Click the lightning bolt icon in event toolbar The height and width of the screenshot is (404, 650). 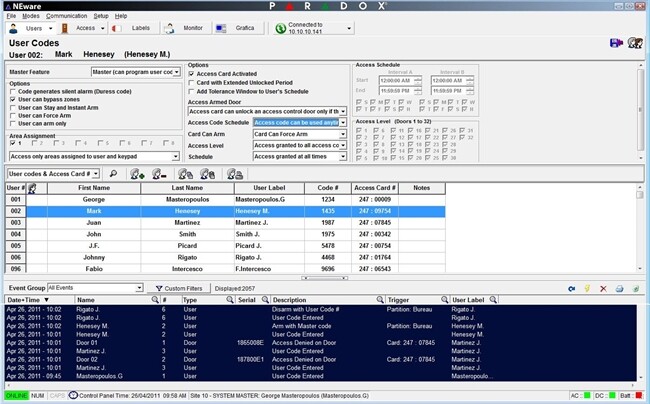[x=586, y=288]
